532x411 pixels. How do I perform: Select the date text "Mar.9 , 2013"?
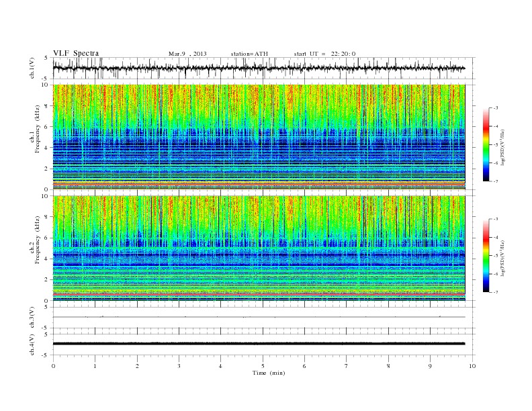pyautogui.click(x=187, y=54)
